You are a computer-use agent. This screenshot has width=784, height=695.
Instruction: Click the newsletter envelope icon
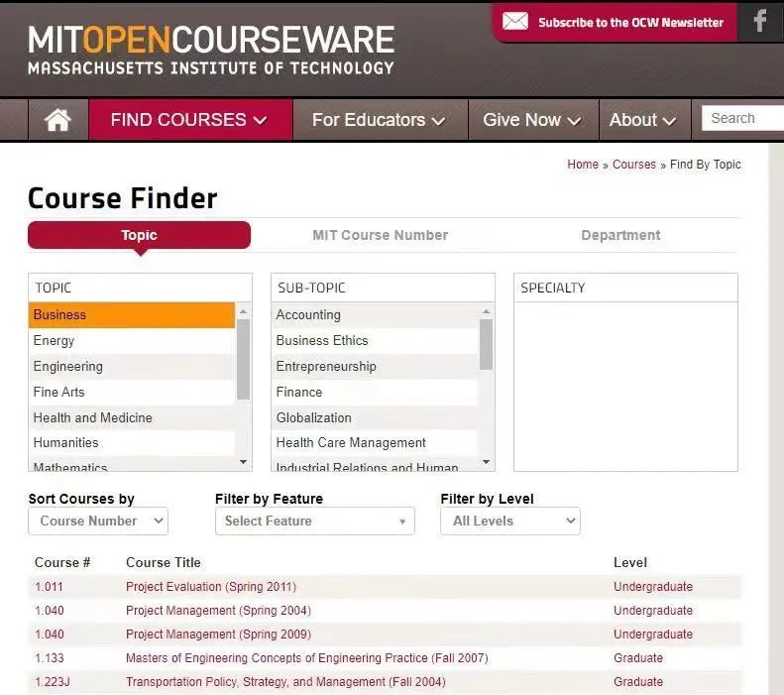coord(515,22)
